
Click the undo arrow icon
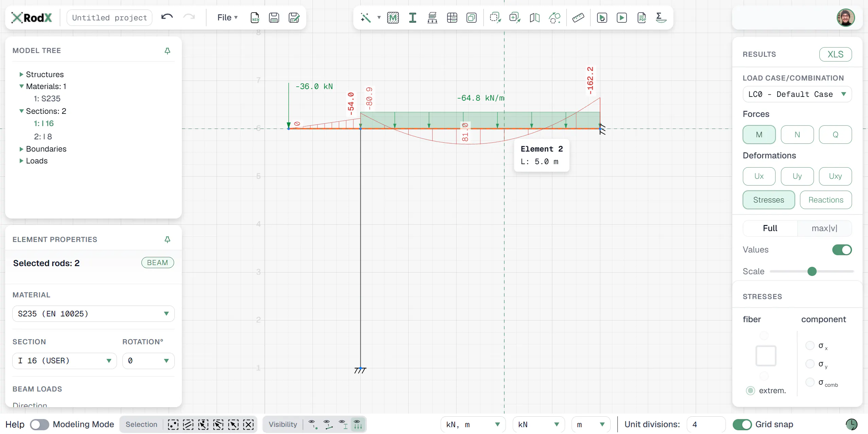point(167,17)
